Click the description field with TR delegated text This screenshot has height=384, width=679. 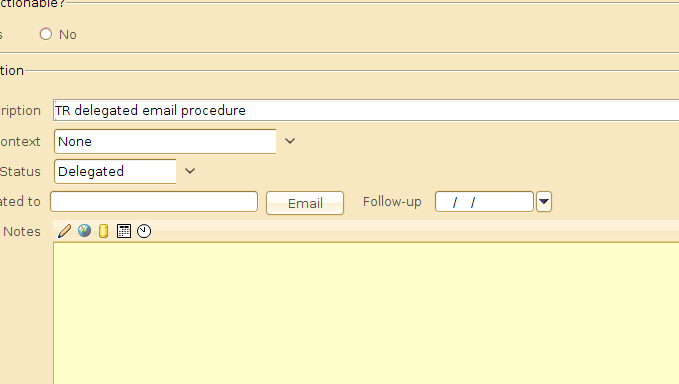(366, 110)
